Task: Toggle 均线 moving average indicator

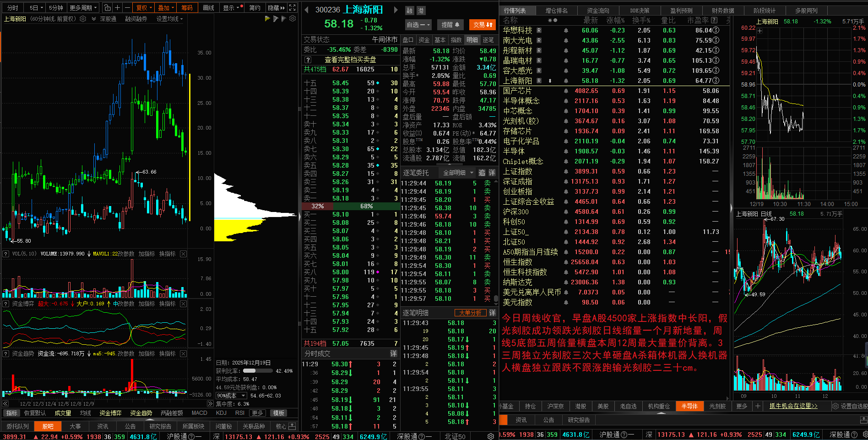Action: point(85,413)
